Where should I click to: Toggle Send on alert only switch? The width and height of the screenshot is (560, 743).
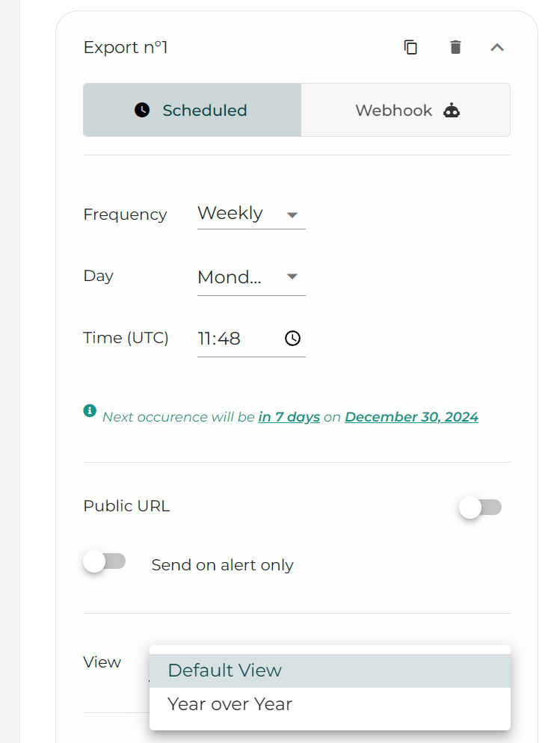[104, 561]
